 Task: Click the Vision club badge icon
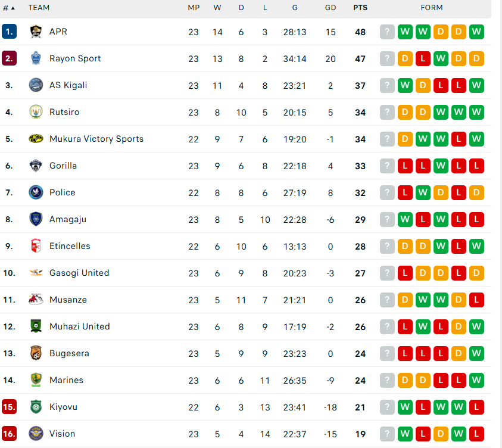click(x=36, y=434)
